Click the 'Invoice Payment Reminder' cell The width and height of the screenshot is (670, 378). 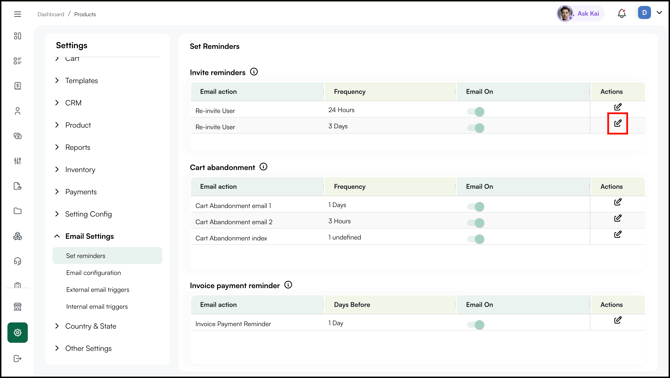tap(233, 324)
